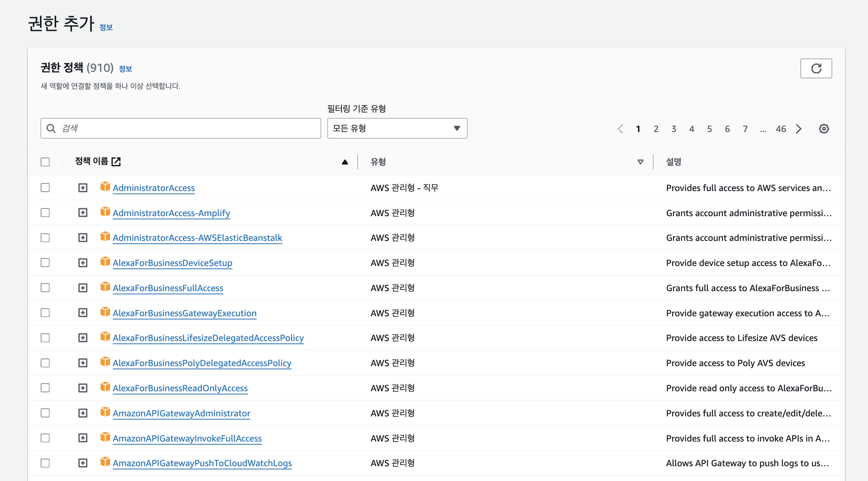Click 정보 link next to 권한 추가
Screen dimensions: 868x481
(106, 27)
